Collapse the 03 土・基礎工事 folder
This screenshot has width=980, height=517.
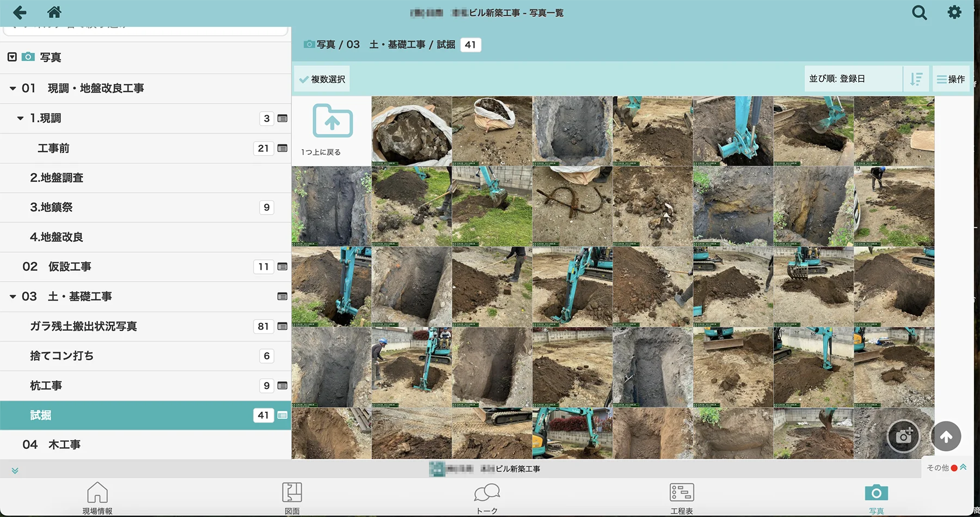click(x=13, y=297)
